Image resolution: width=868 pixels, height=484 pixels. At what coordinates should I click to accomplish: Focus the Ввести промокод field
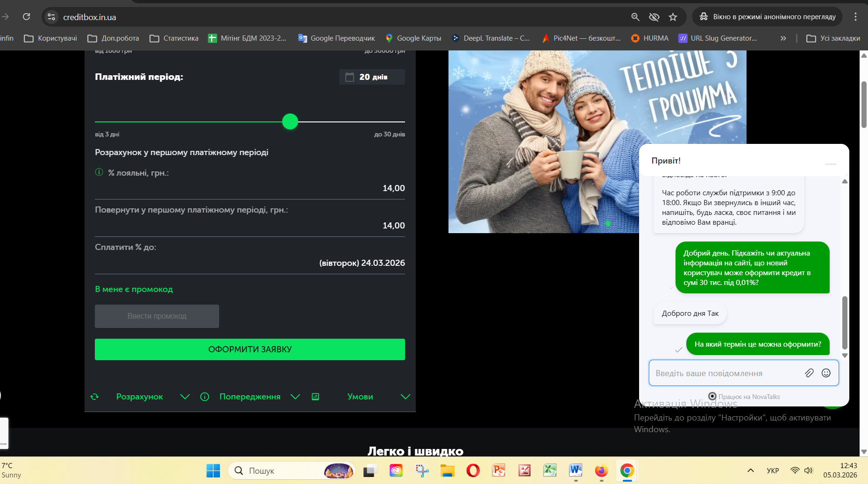(157, 316)
